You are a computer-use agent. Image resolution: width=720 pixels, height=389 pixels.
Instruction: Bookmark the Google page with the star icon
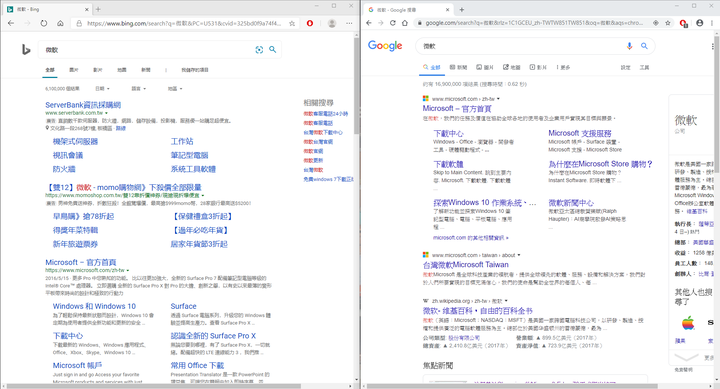[668, 23]
